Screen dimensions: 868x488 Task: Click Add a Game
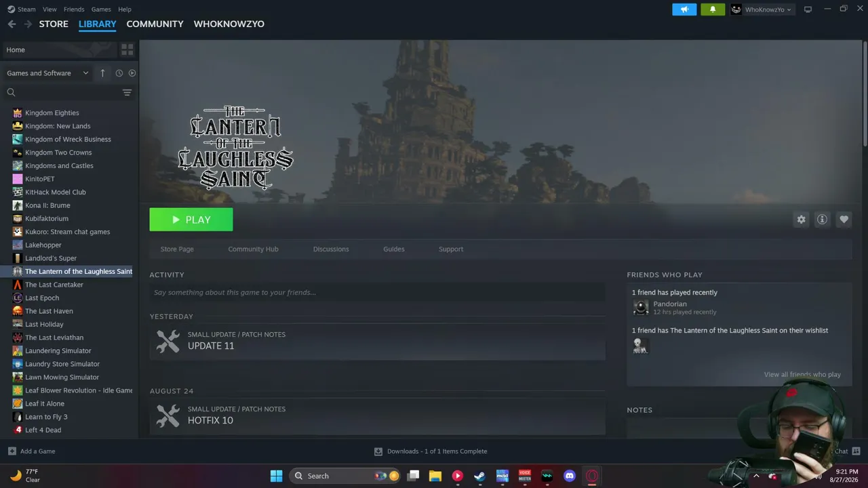32,451
